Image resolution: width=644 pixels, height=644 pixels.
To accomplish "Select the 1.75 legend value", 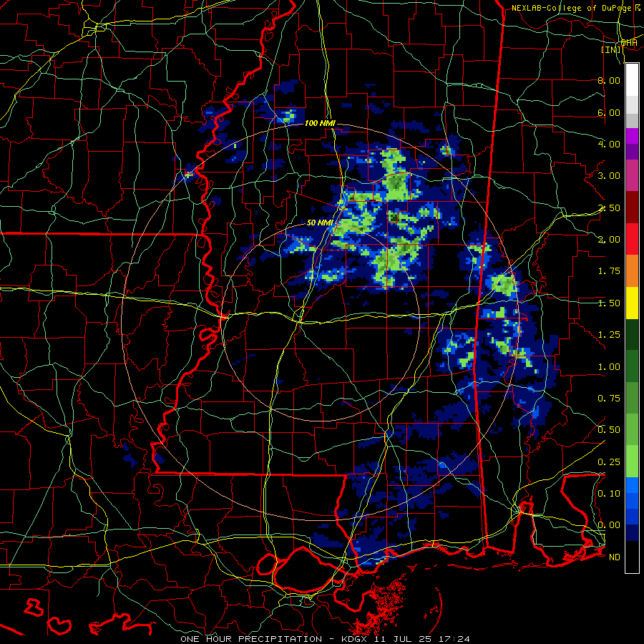I will point(609,271).
